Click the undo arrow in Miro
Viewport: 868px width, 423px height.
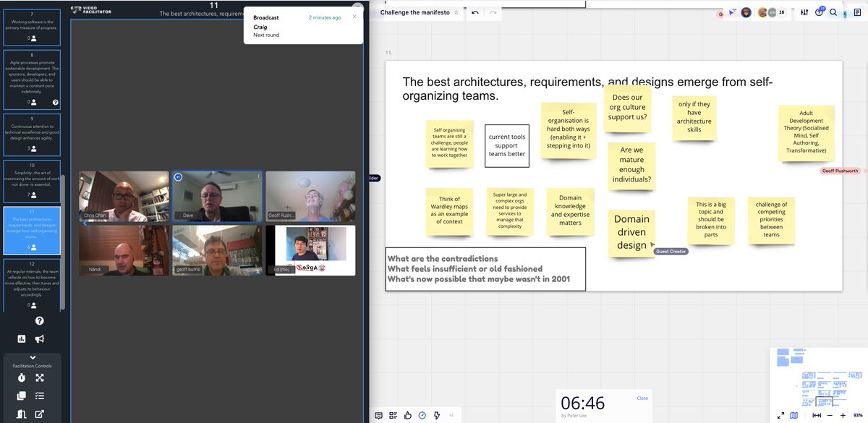point(475,12)
